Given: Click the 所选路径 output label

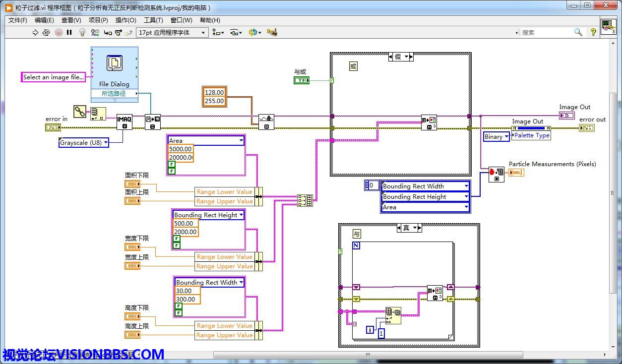Looking at the screenshot, I should tap(114, 93).
